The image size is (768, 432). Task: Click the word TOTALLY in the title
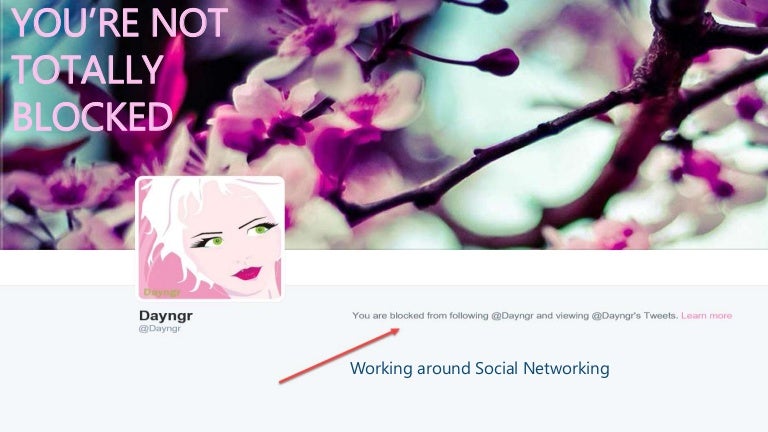[87, 69]
